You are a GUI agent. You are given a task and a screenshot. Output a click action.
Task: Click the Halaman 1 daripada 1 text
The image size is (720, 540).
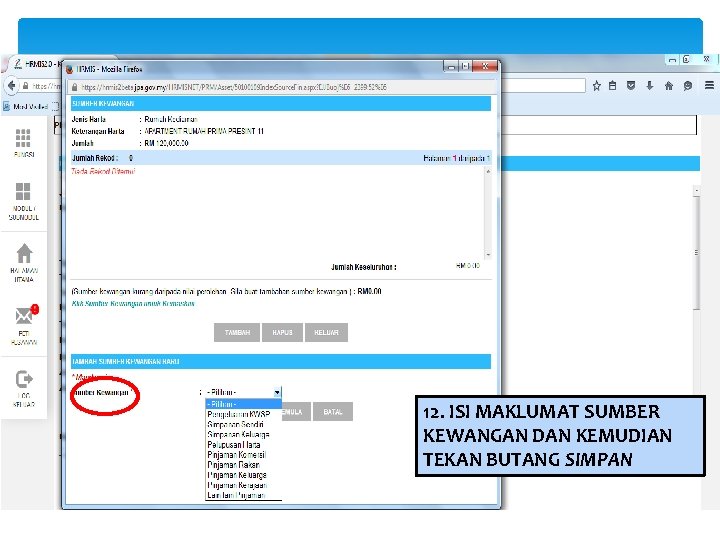click(456, 158)
